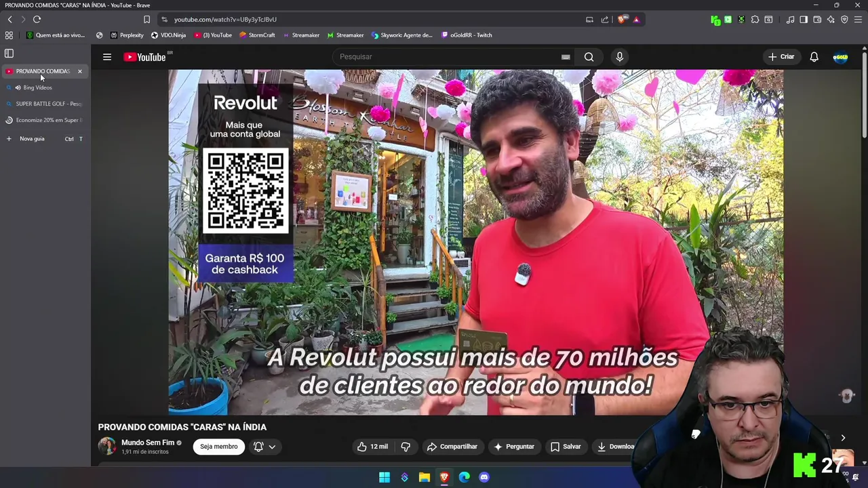Open YouTube notifications bell

click(x=814, y=57)
